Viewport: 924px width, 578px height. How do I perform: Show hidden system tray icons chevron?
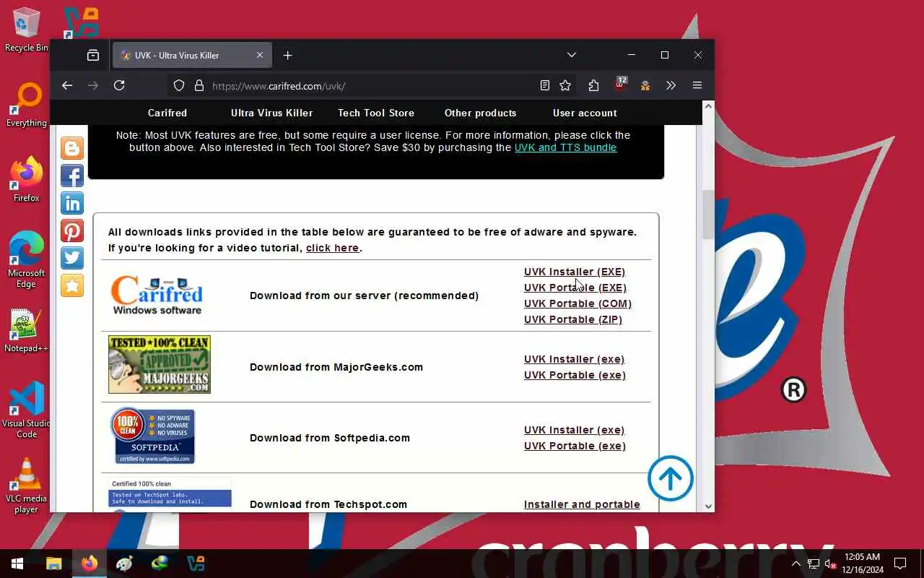tap(796, 564)
